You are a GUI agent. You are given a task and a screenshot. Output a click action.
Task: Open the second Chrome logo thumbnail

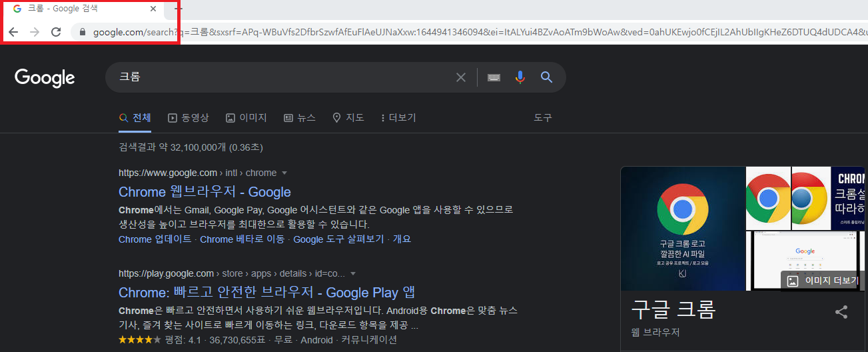(x=811, y=198)
